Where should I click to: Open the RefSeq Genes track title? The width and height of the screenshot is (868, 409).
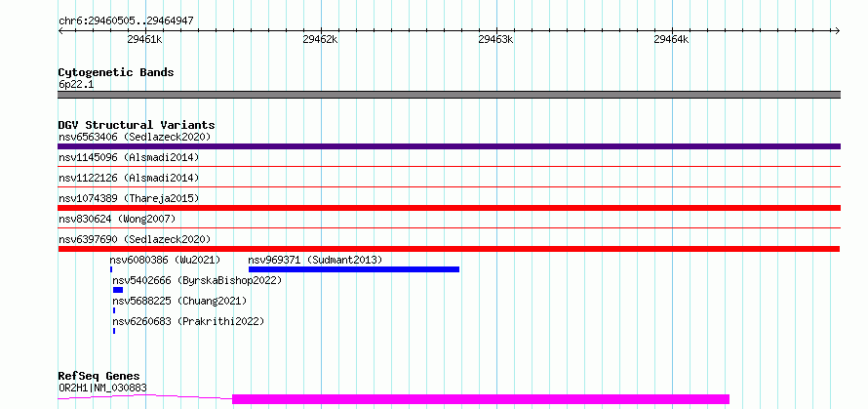[99, 377]
